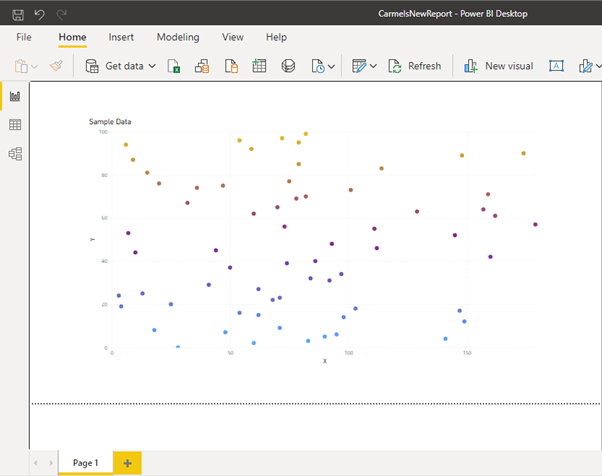Insert a Text box from ribbon

tap(558, 66)
